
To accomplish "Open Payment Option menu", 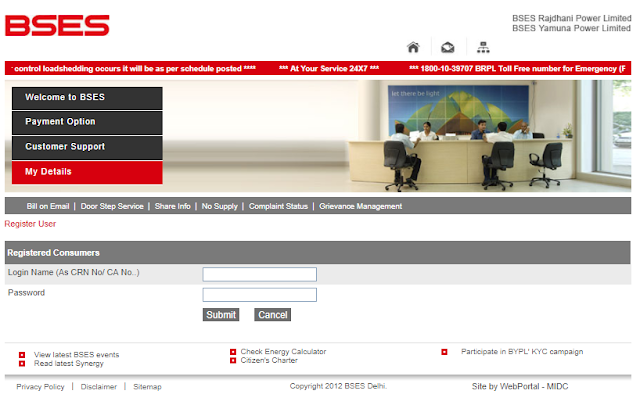I will [x=87, y=122].
